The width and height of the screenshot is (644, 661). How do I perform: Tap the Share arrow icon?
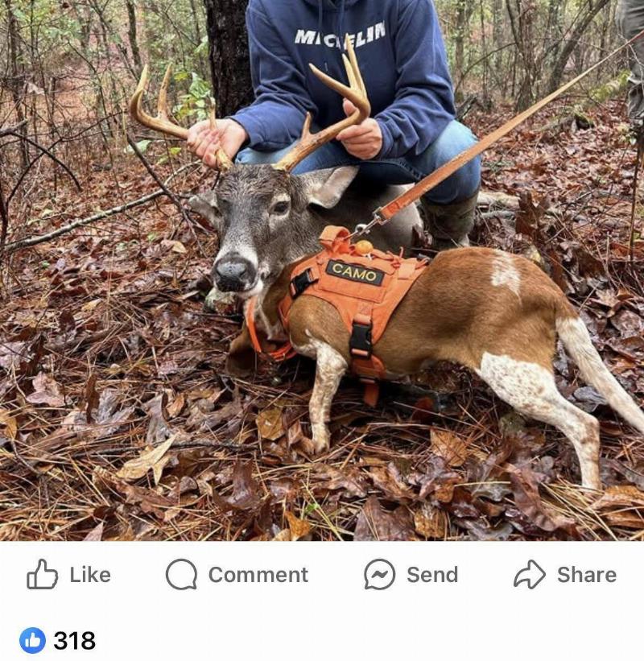[x=529, y=575]
